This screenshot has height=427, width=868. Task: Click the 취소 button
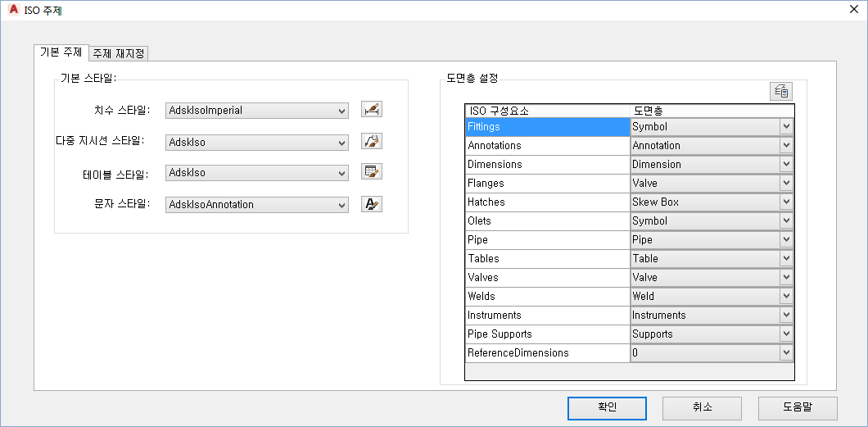click(x=702, y=407)
